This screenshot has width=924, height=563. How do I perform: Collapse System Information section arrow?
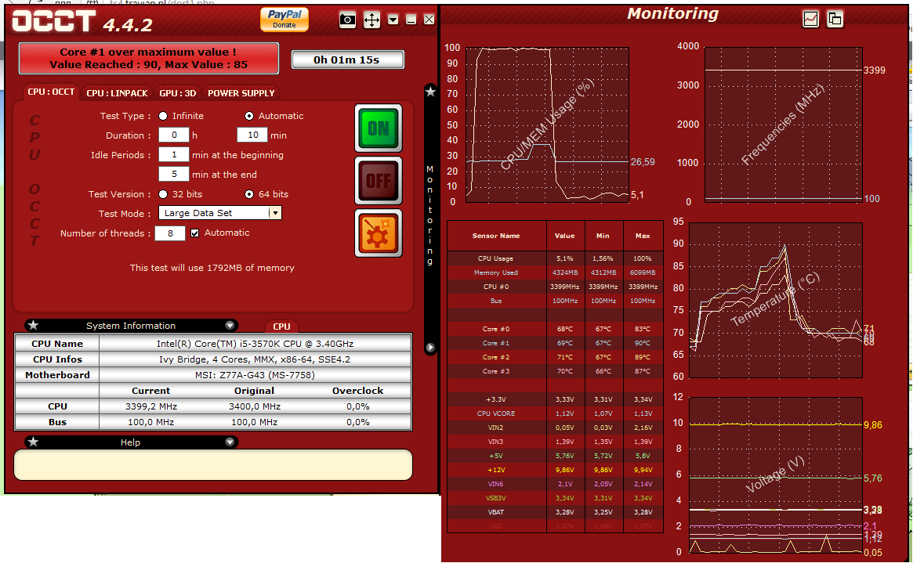point(230,325)
